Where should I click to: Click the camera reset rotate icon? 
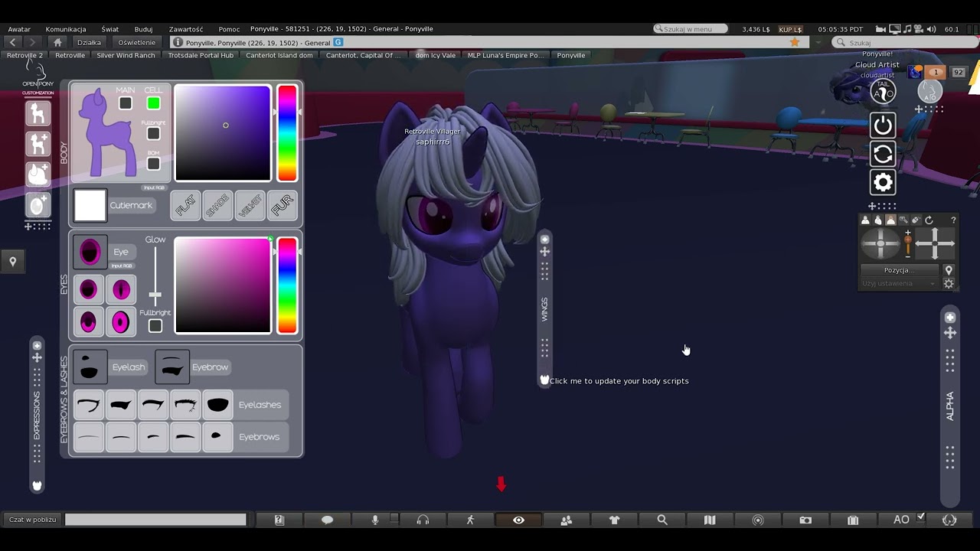pos(929,220)
